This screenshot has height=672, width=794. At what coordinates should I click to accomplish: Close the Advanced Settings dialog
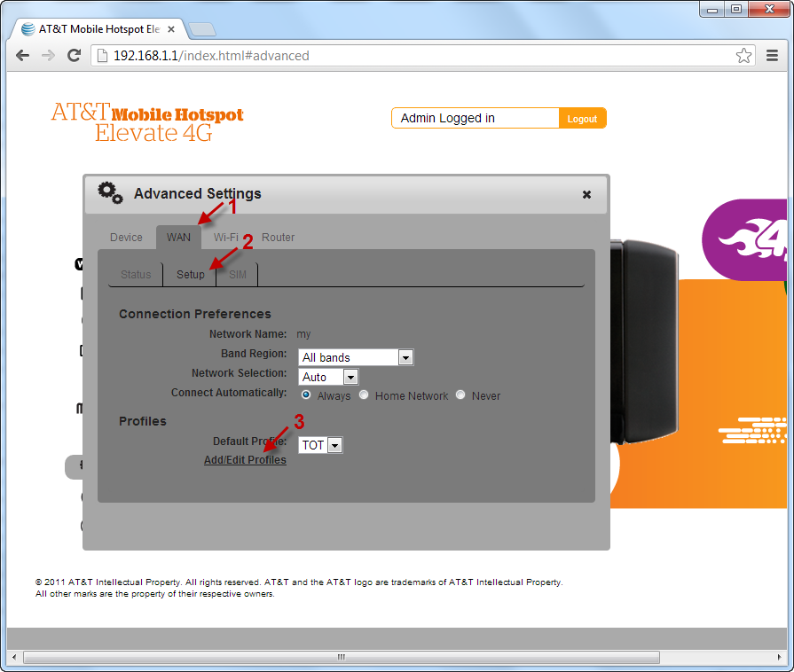pos(586,194)
